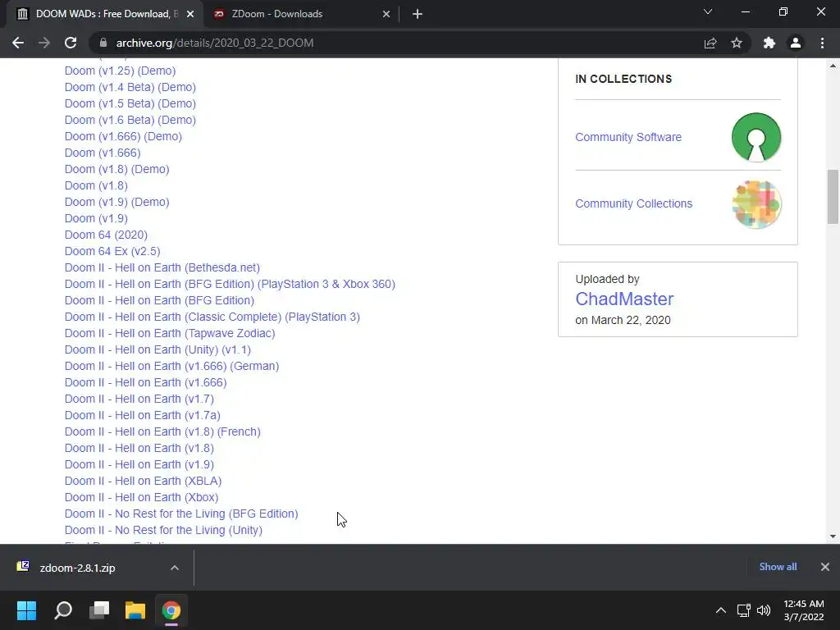The image size is (840, 630).
Task: Click the volume speaker tray icon
Action: [x=764, y=610]
